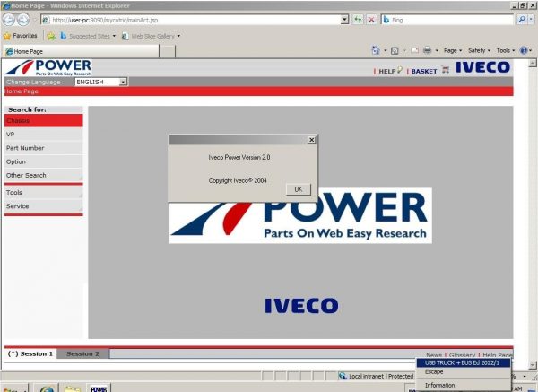Click the Read Mail icon
The width and height of the screenshot is (538, 392).
coord(414,51)
